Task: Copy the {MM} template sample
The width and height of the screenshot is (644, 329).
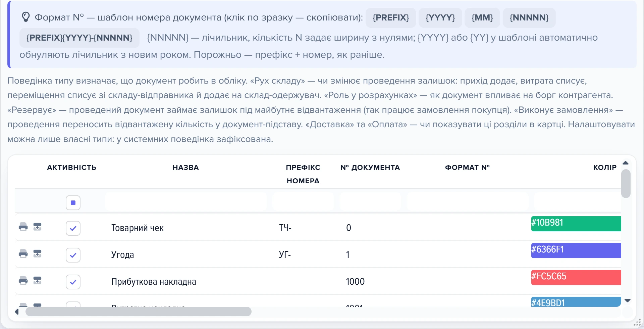Action: click(482, 17)
